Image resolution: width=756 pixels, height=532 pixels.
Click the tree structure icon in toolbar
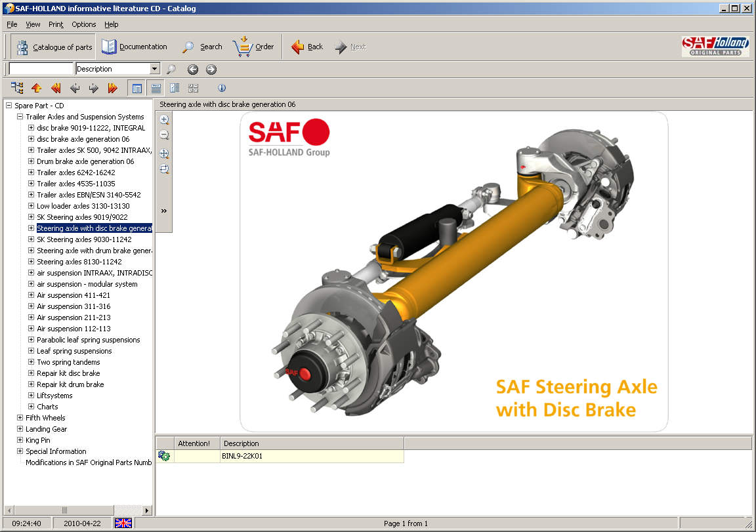click(17, 88)
